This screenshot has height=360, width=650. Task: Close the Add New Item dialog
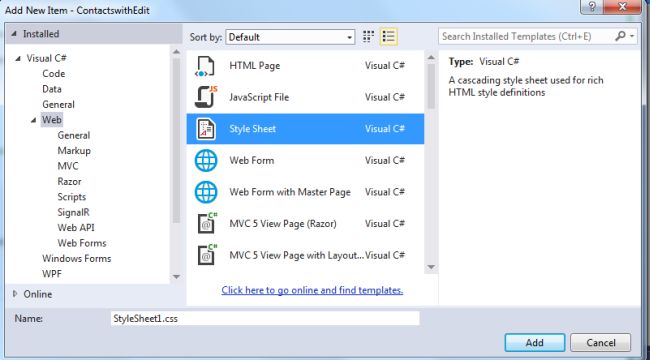(x=623, y=7)
